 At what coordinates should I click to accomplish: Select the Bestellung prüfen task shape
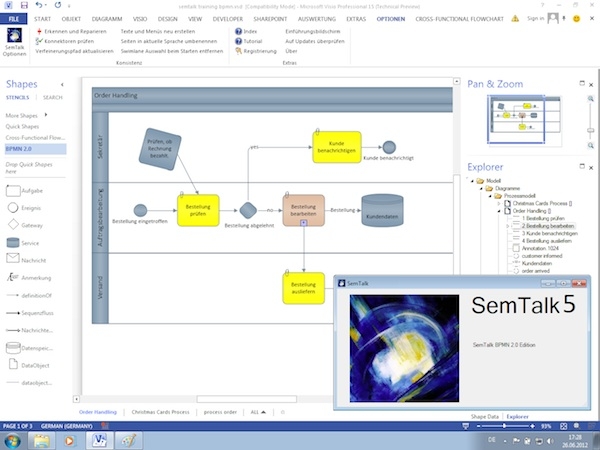pyautogui.click(x=198, y=210)
